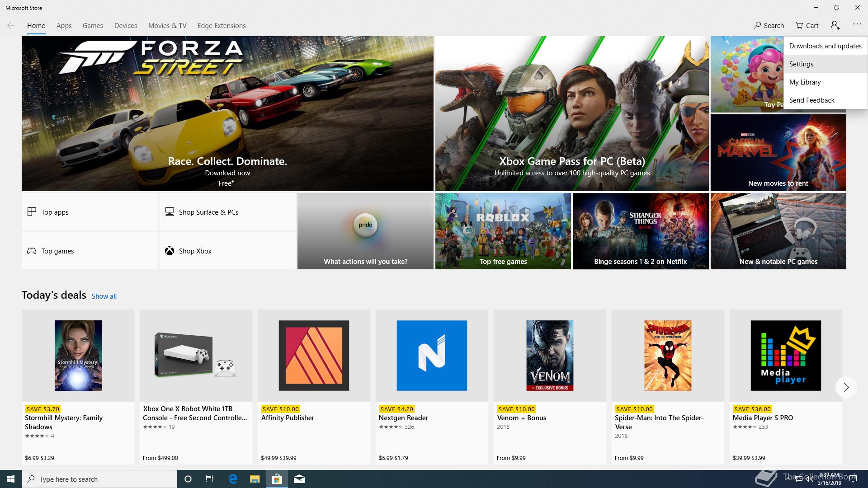Viewport: 868px width, 488px height.
Task: Select Settings from the dropdown menu
Action: pyautogui.click(x=826, y=64)
